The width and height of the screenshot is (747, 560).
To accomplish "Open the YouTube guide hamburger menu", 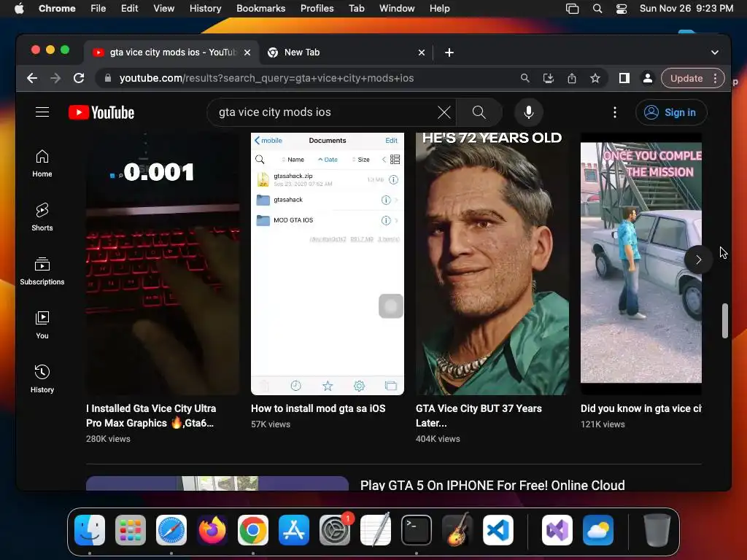I will 42,112.
